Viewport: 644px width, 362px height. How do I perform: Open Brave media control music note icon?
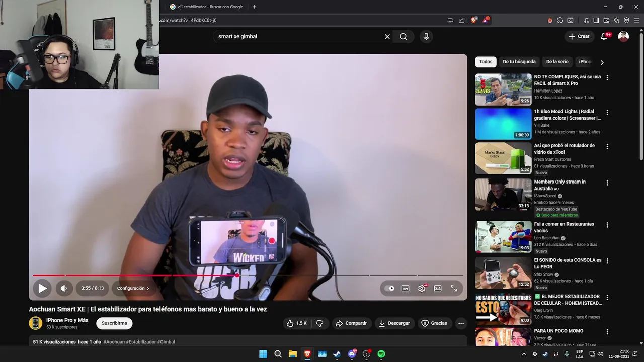[586, 20]
